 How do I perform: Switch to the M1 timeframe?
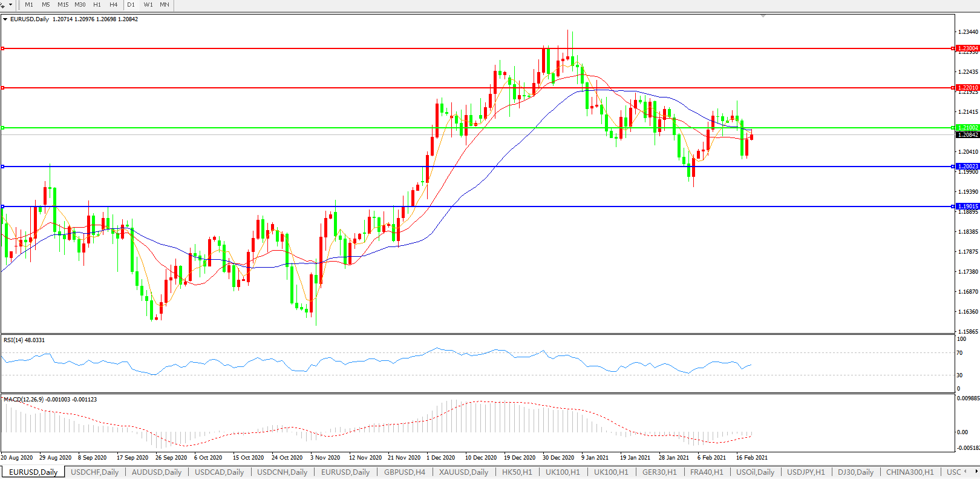[29, 5]
